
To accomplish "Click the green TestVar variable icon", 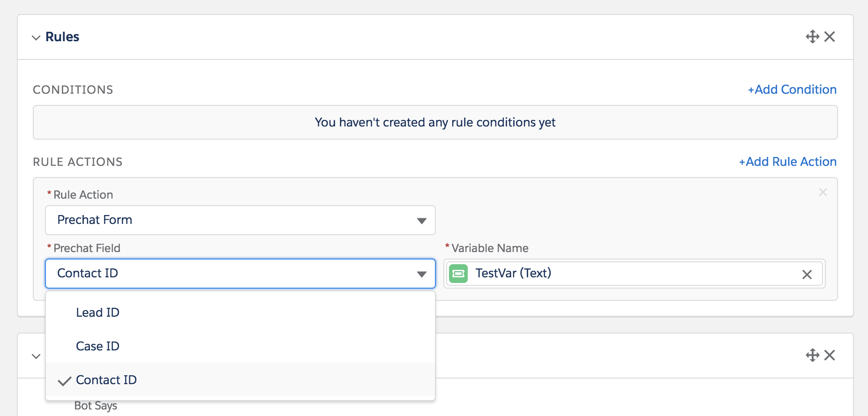I will point(458,274).
